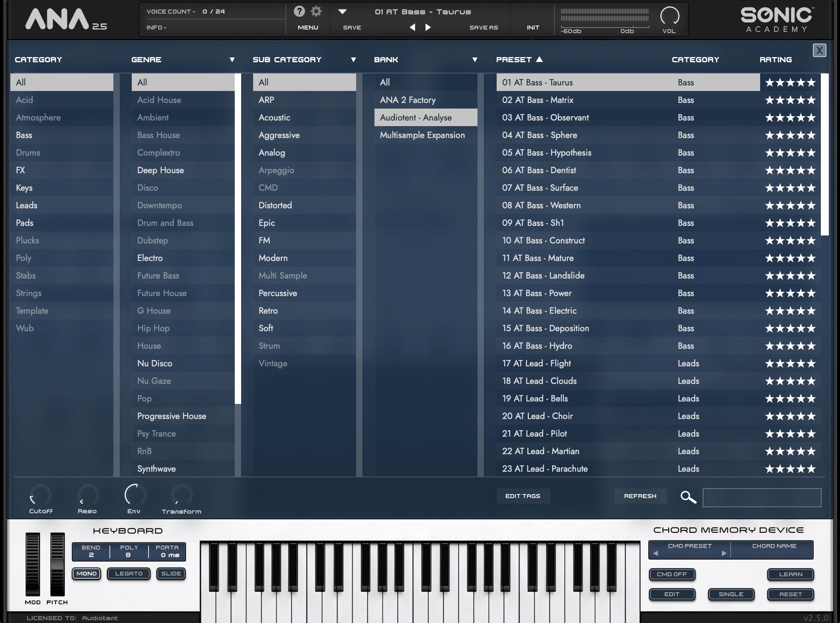Click the preset search text field

(761, 497)
